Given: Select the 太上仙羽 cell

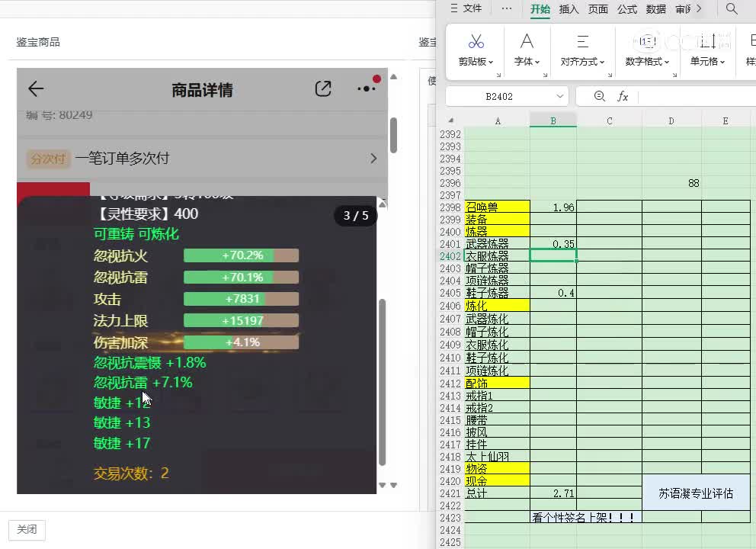Looking at the screenshot, I should pos(497,457).
